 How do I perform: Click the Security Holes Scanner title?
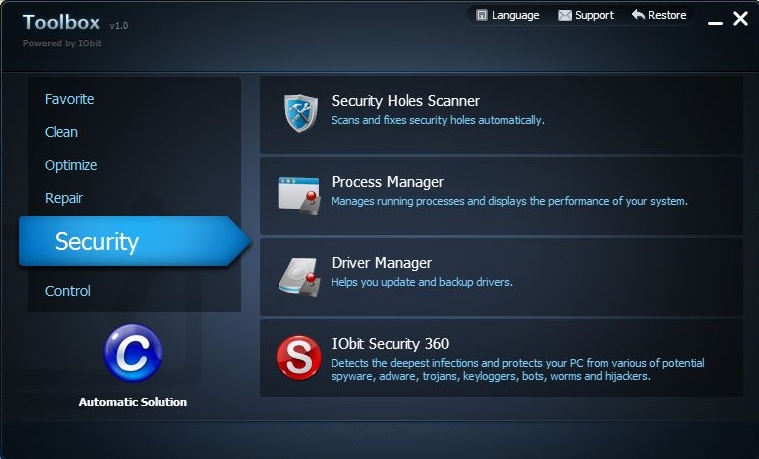click(x=406, y=101)
